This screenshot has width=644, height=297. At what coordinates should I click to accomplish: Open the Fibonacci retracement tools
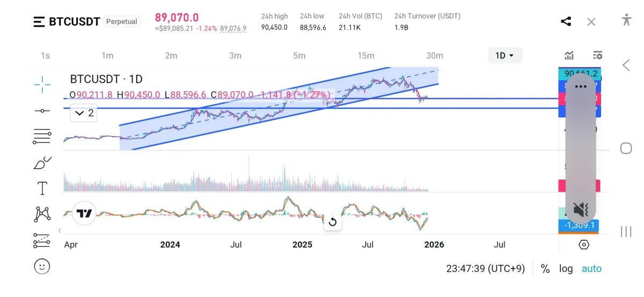(x=42, y=137)
